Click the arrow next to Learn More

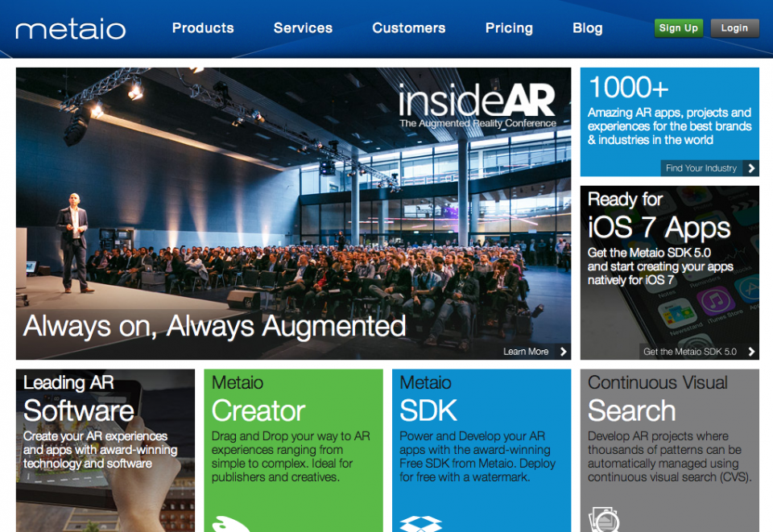coord(563,352)
